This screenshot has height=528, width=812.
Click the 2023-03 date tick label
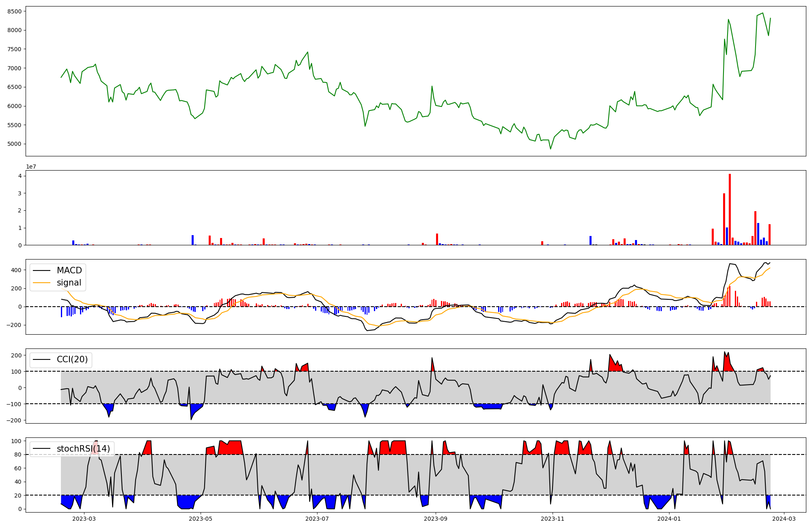[84, 519]
